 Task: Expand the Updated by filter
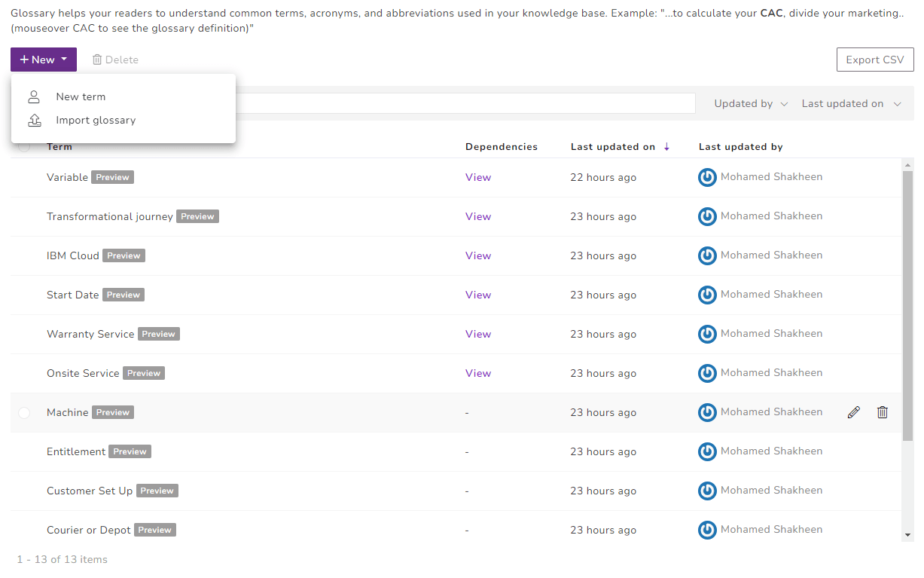coord(750,104)
